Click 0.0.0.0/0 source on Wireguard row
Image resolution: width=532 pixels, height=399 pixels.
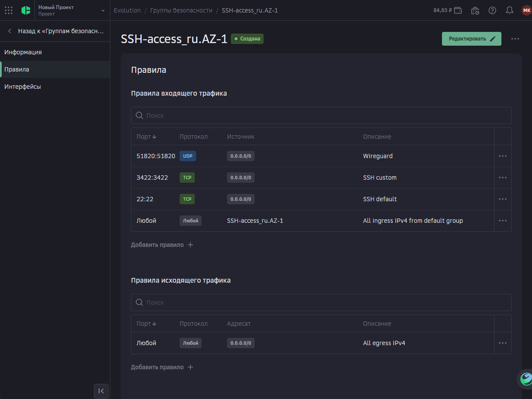click(x=241, y=156)
